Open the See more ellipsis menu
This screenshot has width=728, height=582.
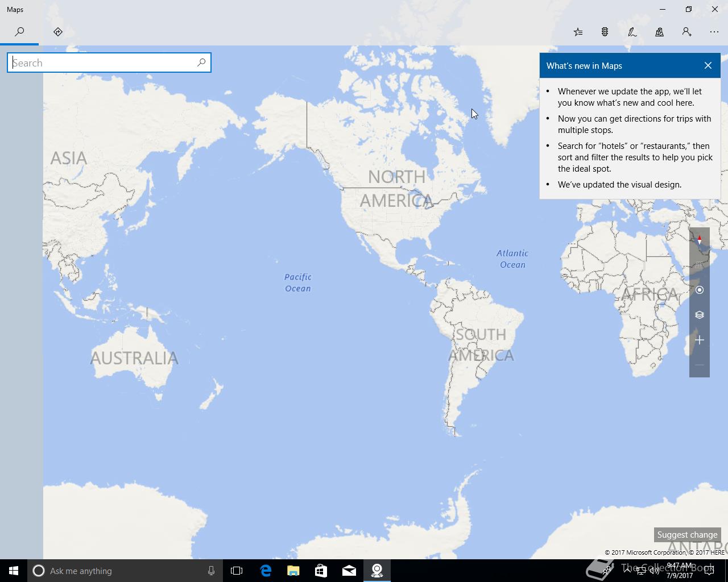[x=714, y=32]
